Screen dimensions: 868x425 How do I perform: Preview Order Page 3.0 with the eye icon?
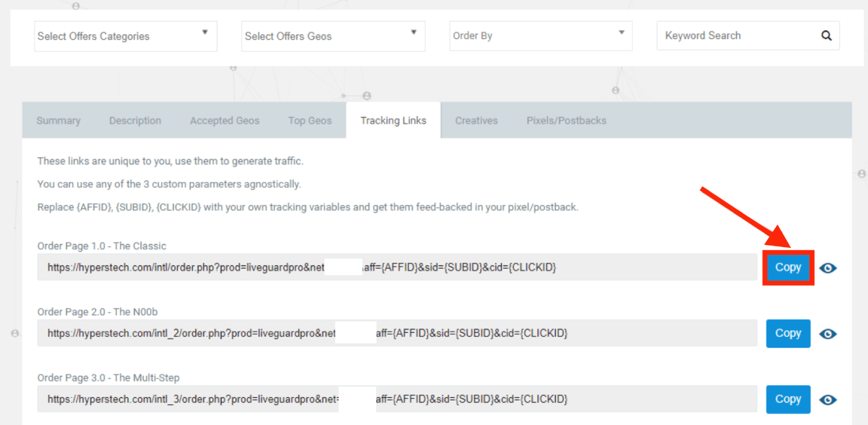828,400
